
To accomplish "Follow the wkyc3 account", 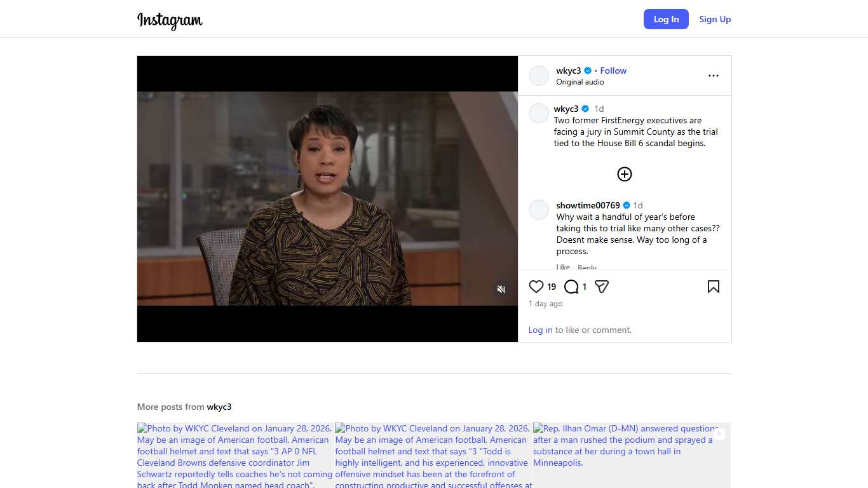I will click(613, 71).
